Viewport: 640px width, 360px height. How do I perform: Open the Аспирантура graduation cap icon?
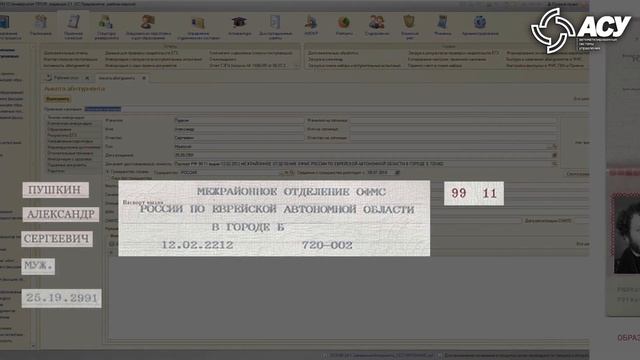coord(239,22)
